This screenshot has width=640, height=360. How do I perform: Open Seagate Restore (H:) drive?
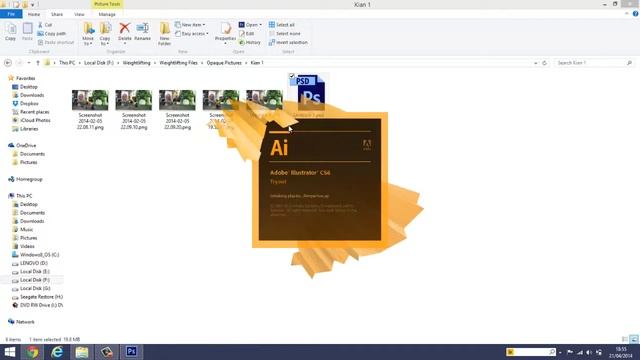tap(41, 297)
